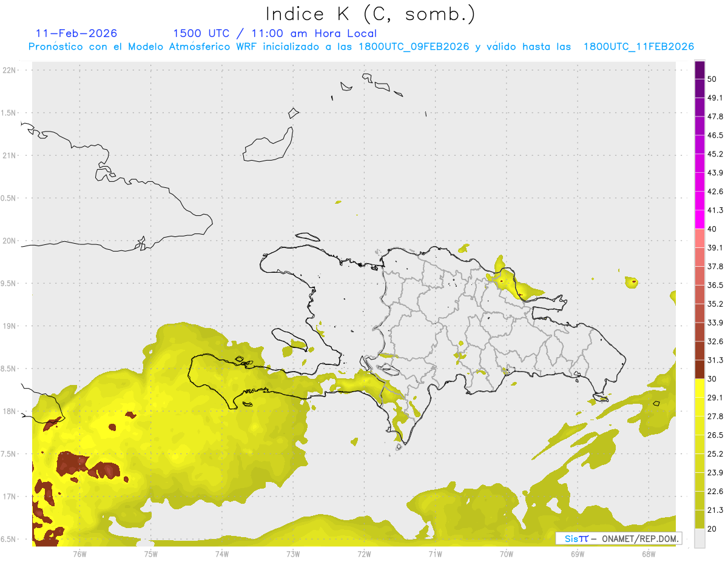Viewport: 728px width, 562px height.
Task: Click the '29.1' color bar label
Action: pyautogui.click(x=716, y=398)
